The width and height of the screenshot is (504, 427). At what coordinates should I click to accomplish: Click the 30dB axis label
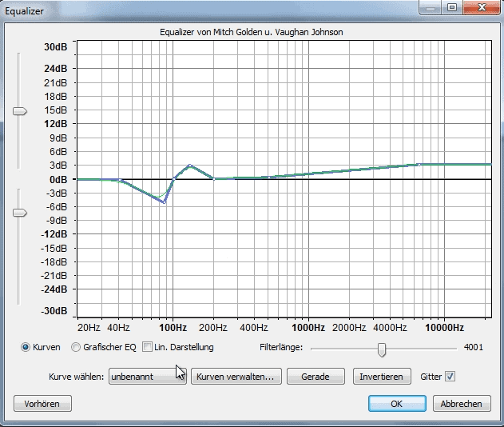point(56,47)
